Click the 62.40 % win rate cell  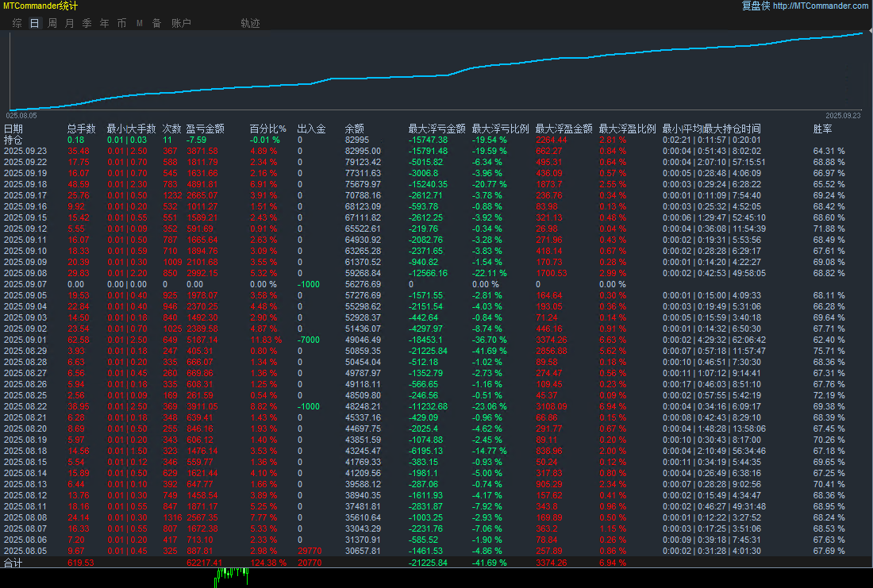[x=829, y=340]
